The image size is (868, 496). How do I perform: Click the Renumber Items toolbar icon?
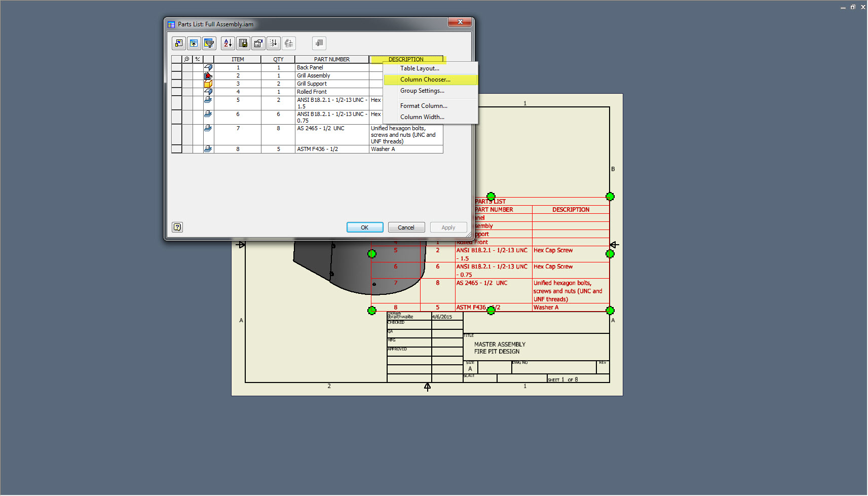(274, 44)
